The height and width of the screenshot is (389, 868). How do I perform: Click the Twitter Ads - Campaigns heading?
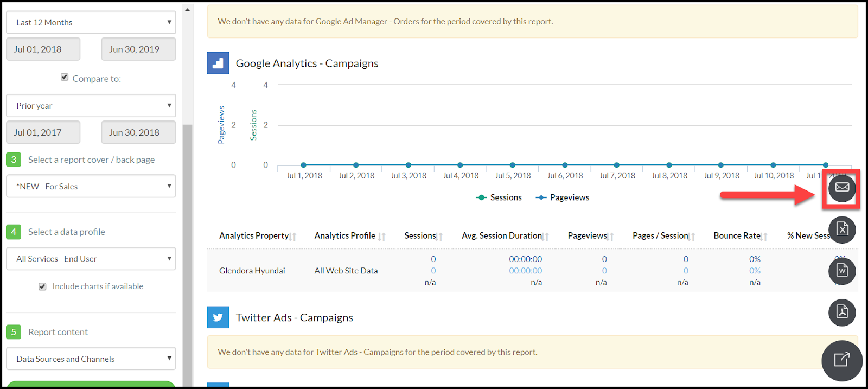click(295, 317)
